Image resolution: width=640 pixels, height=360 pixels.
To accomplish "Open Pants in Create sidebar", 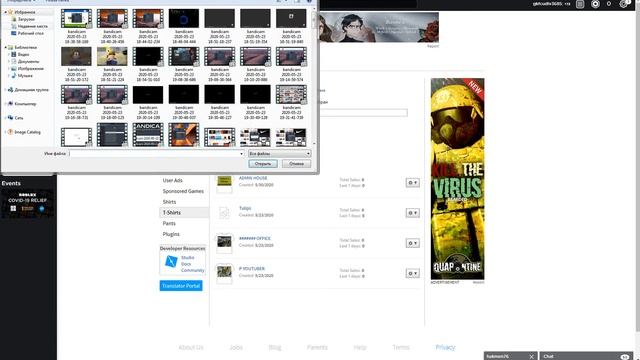I will click(x=169, y=224).
